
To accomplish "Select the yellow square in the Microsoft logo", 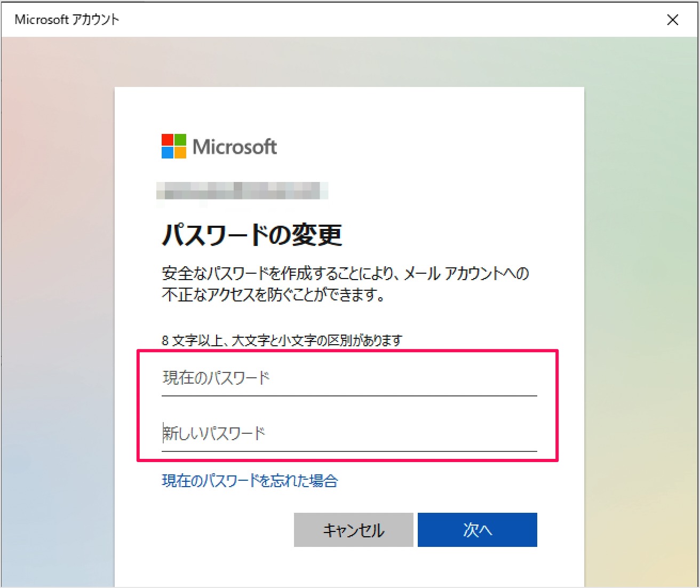I will pyautogui.click(x=180, y=154).
